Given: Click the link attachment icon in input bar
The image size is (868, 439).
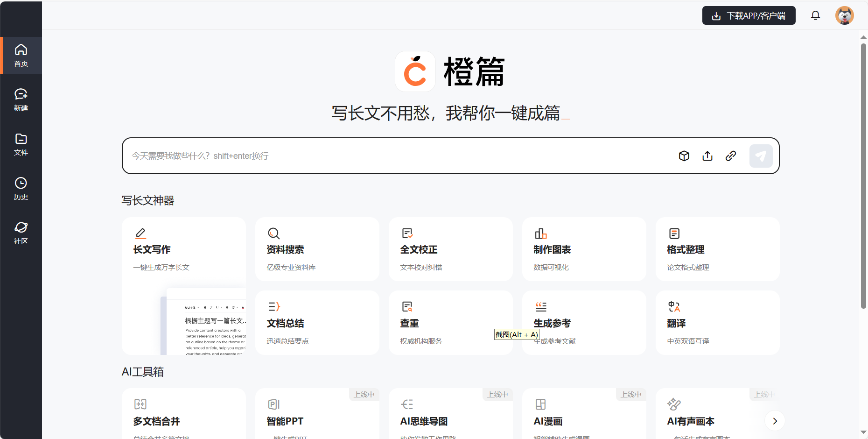Looking at the screenshot, I should coord(731,156).
